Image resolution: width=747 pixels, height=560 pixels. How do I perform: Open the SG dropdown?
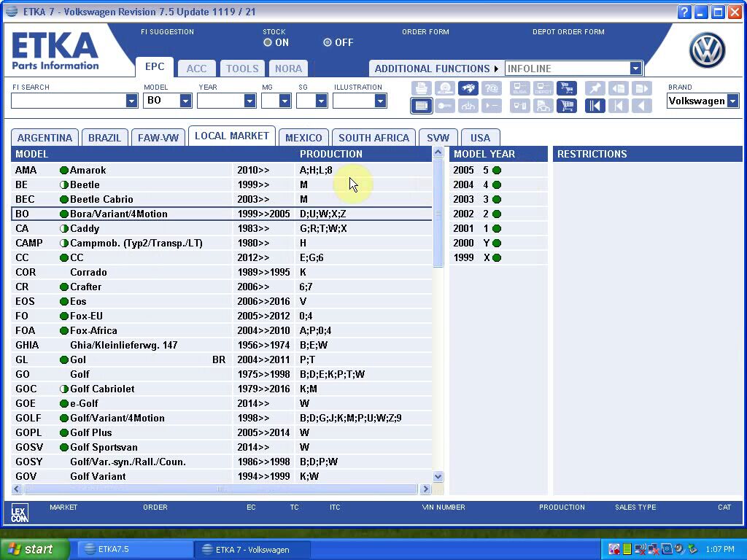(321, 101)
